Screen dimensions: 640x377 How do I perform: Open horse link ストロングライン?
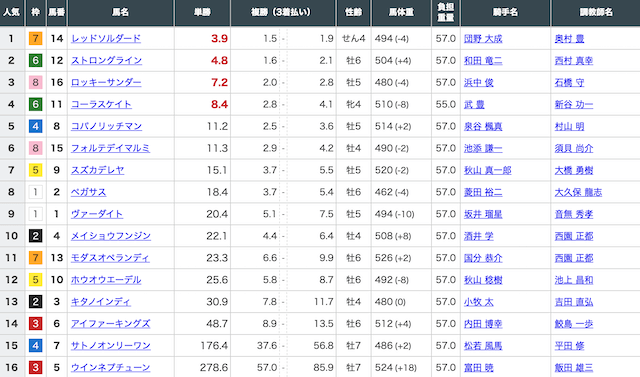pyautogui.click(x=106, y=61)
